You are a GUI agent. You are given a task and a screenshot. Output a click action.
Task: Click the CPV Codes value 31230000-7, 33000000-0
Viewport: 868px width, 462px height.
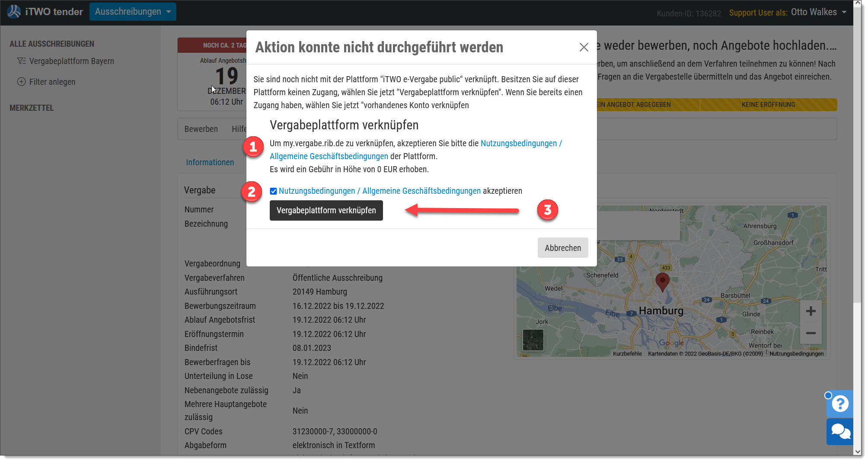335,431
